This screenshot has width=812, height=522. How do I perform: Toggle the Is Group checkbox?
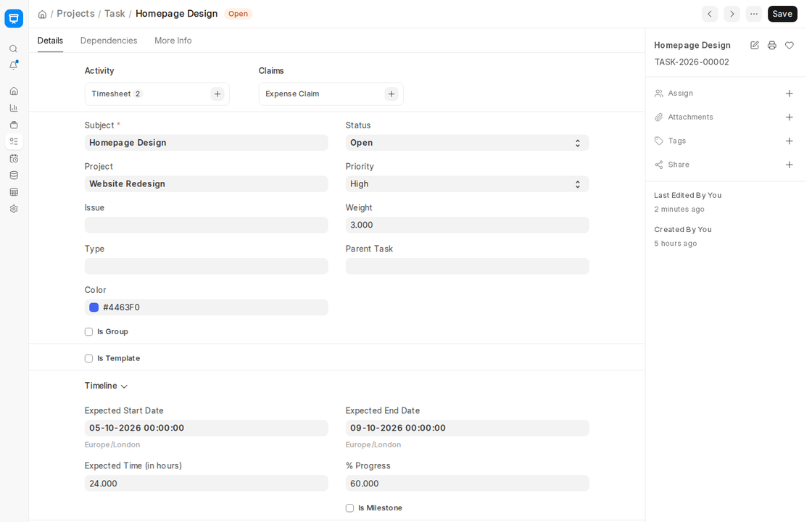[88, 332]
